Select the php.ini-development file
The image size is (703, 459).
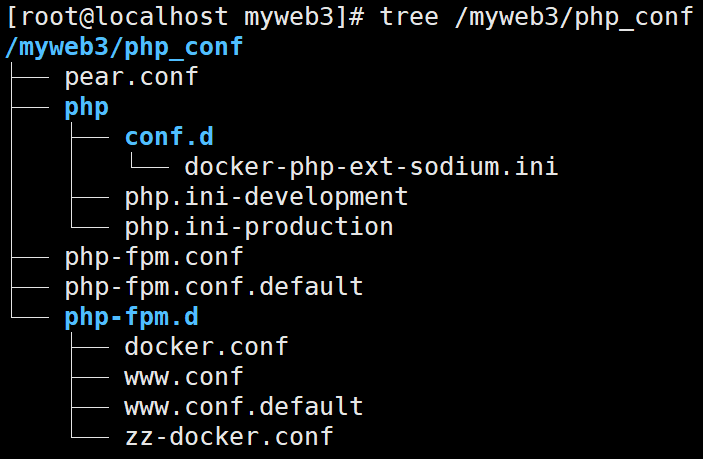[x=266, y=196]
